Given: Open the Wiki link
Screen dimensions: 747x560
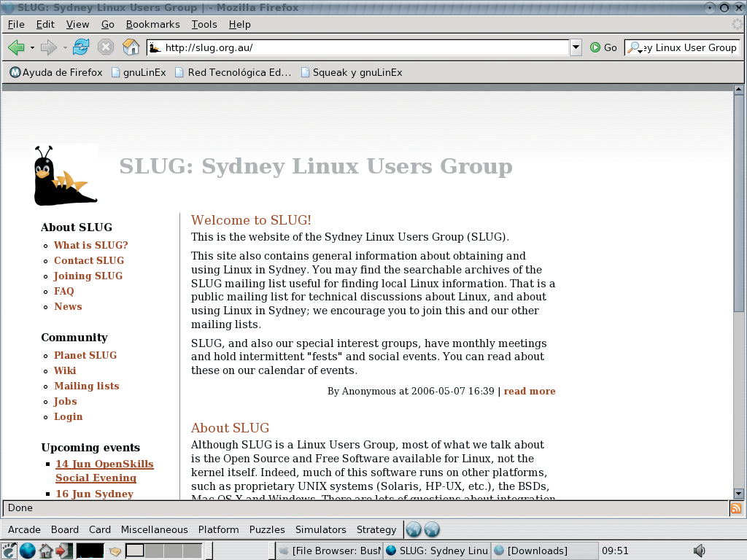Looking at the screenshot, I should [65, 370].
